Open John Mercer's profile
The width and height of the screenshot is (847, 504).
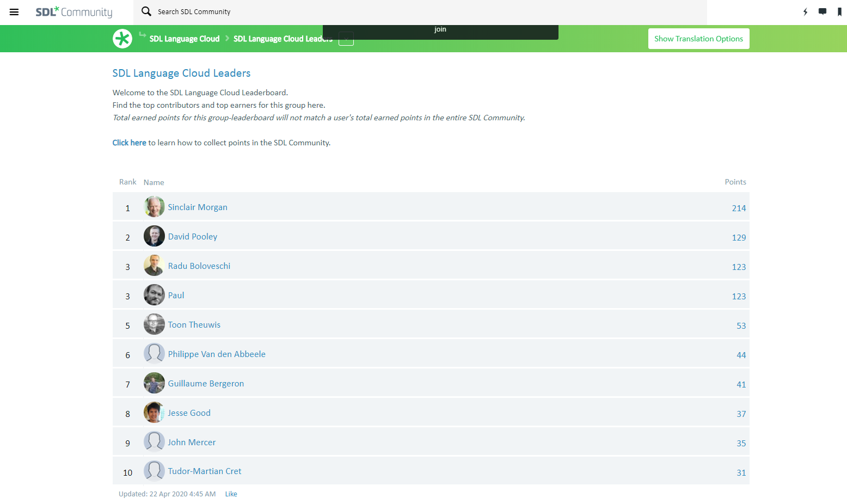point(192,442)
